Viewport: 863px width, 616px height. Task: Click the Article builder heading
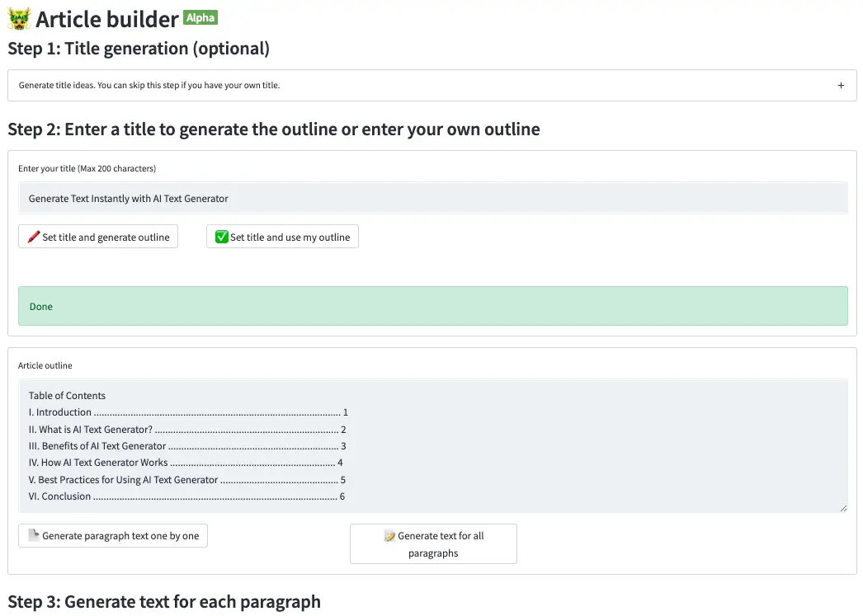click(x=106, y=19)
